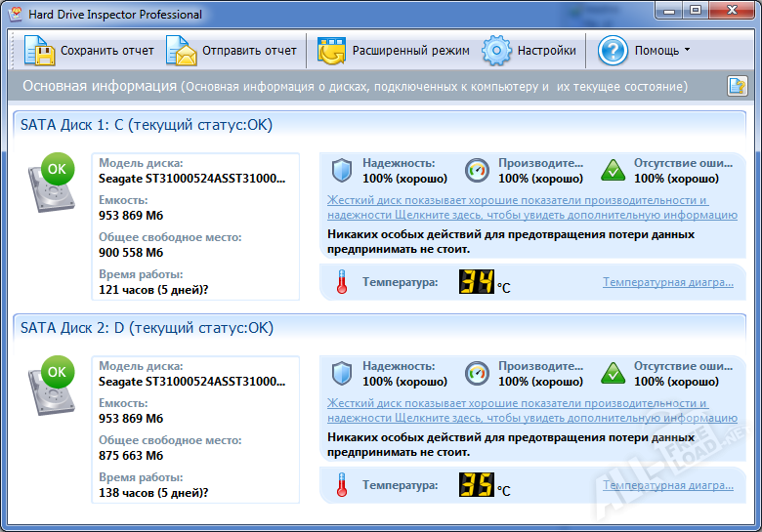Select the SATA Диск 1: C header
This screenshot has height=532, width=762.
click(147, 125)
